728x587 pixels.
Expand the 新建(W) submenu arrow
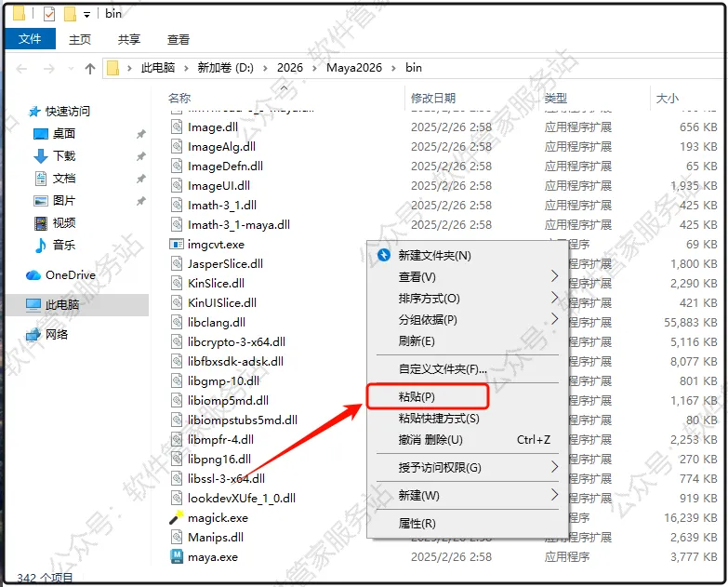554,495
